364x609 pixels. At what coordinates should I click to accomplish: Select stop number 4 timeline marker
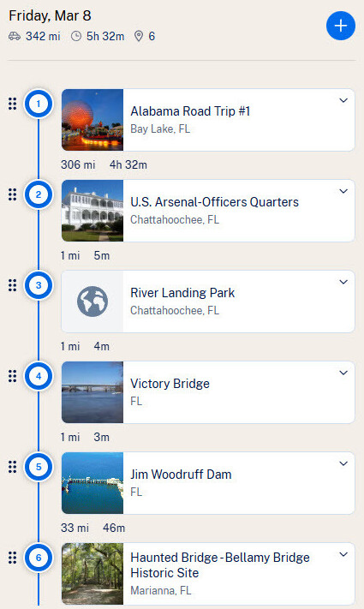coord(39,376)
